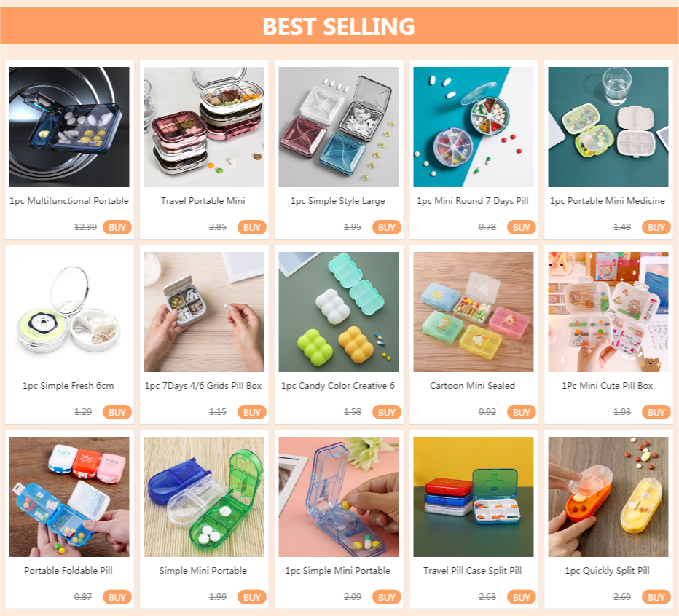The image size is (679, 616).
Task: Click BUY for 1pc Quickly Split Pill
Action: click(656, 597)
